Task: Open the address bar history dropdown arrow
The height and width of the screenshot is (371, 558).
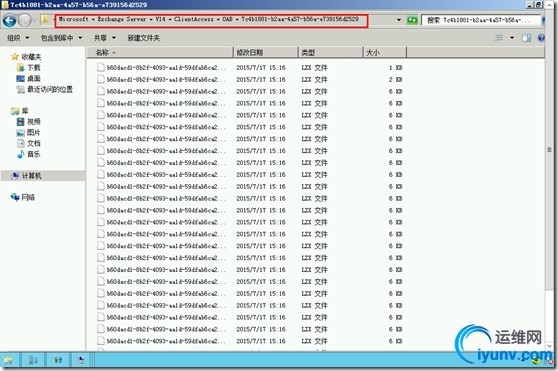Action: pyautogui.click(x=399, y=20)
